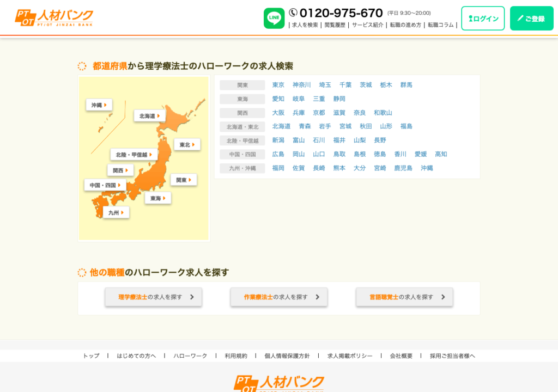This screenshot has height=392, width=558.
Task: Click the 広島 prefecture link
Action: click(278, 154)
